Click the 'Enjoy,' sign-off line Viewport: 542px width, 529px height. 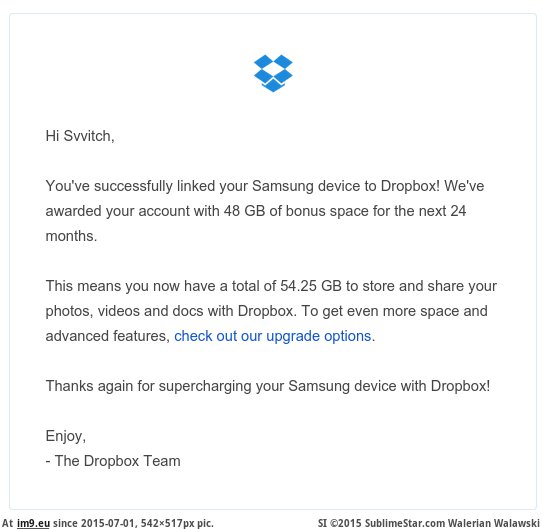66,436
